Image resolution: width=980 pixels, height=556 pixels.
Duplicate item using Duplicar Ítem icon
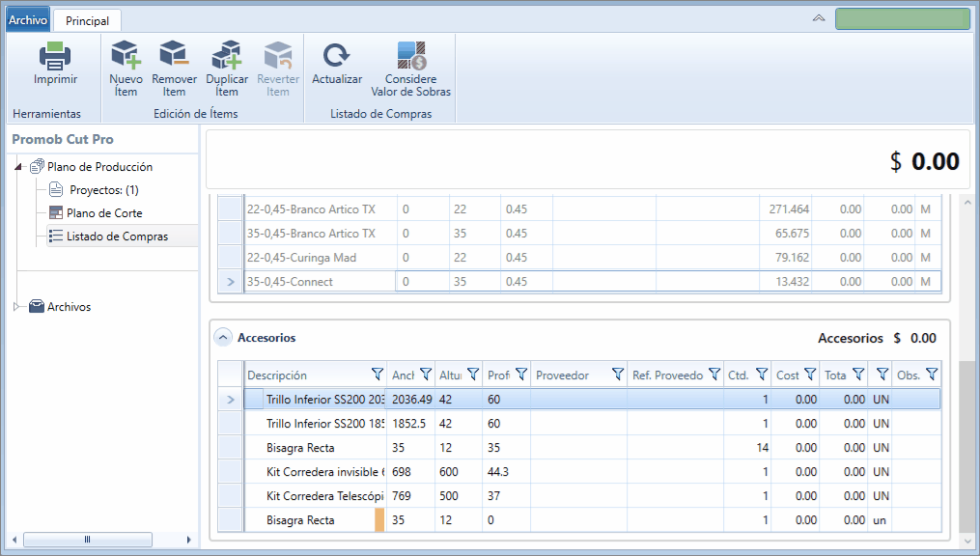click(x=226, y=54)
